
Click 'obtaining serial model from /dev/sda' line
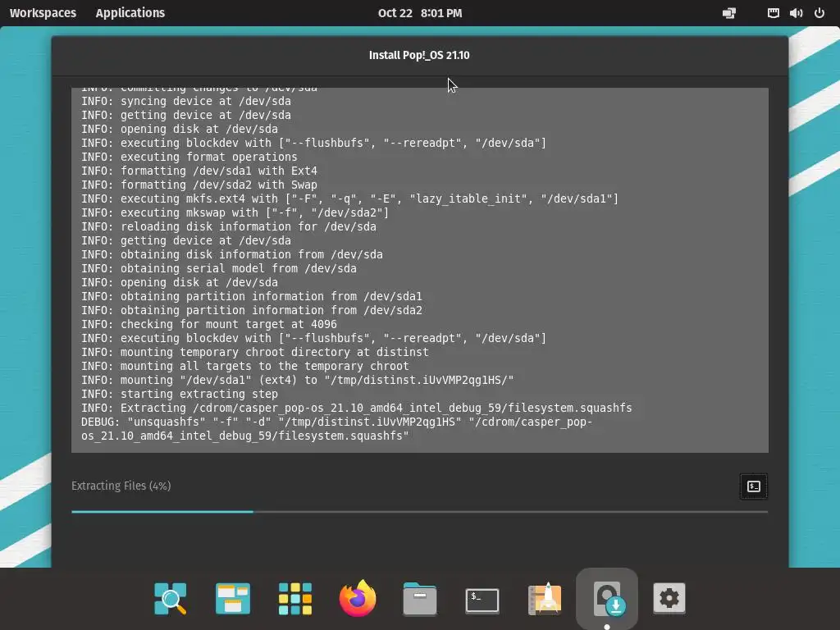point(218,268)
